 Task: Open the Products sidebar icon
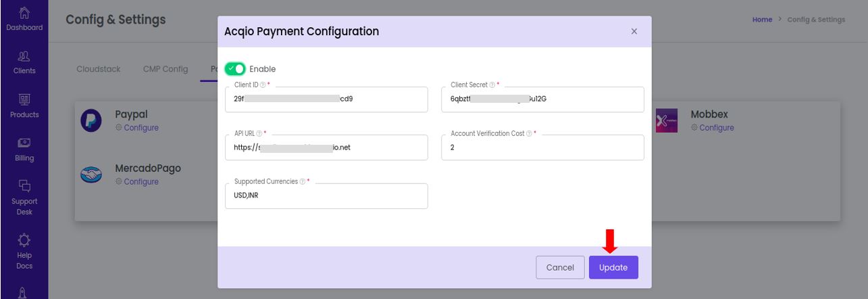click(24, 106)
